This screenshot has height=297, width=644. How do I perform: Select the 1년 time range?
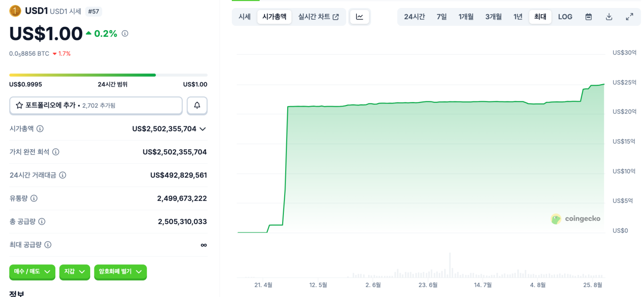coord(518,16)
